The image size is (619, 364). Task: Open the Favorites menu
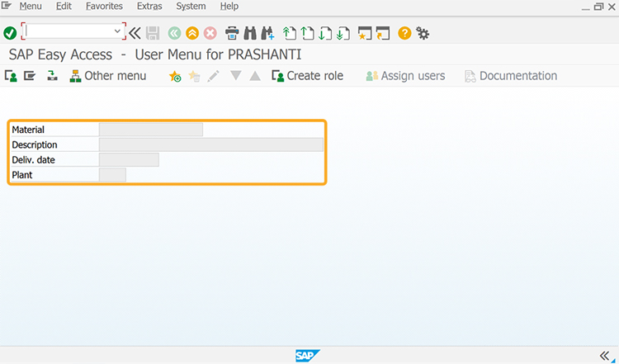[x=104, y=7]
